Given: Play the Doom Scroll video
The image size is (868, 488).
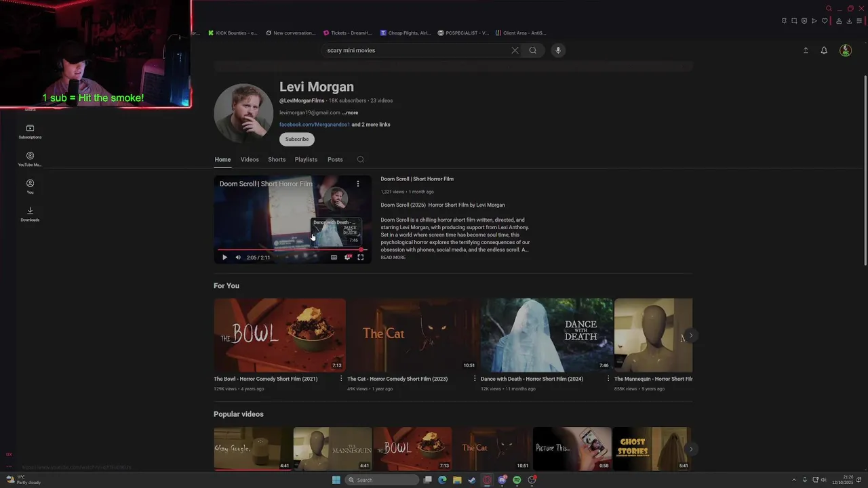Looking at the screenshot, I should (x=225, y=258).
